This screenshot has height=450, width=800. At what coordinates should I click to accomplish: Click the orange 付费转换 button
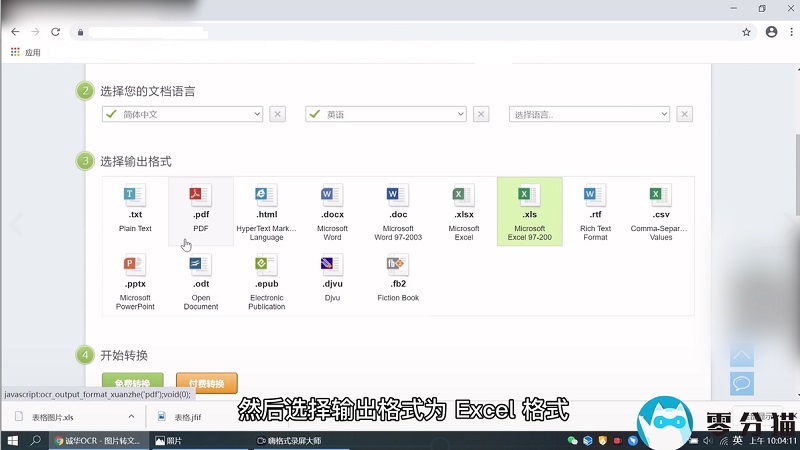pyautogui.click(x=206, y=383)
